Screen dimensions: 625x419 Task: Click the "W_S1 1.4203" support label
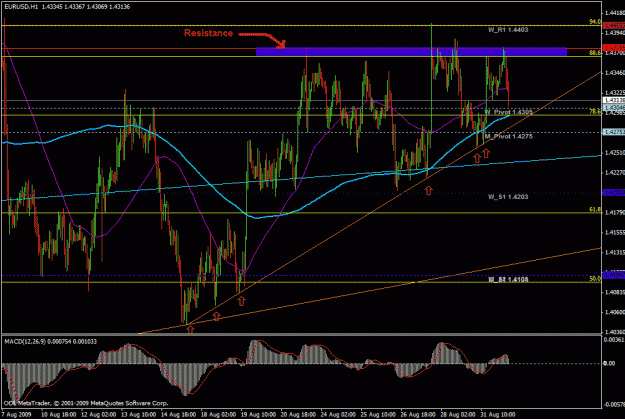coord(508,197)
